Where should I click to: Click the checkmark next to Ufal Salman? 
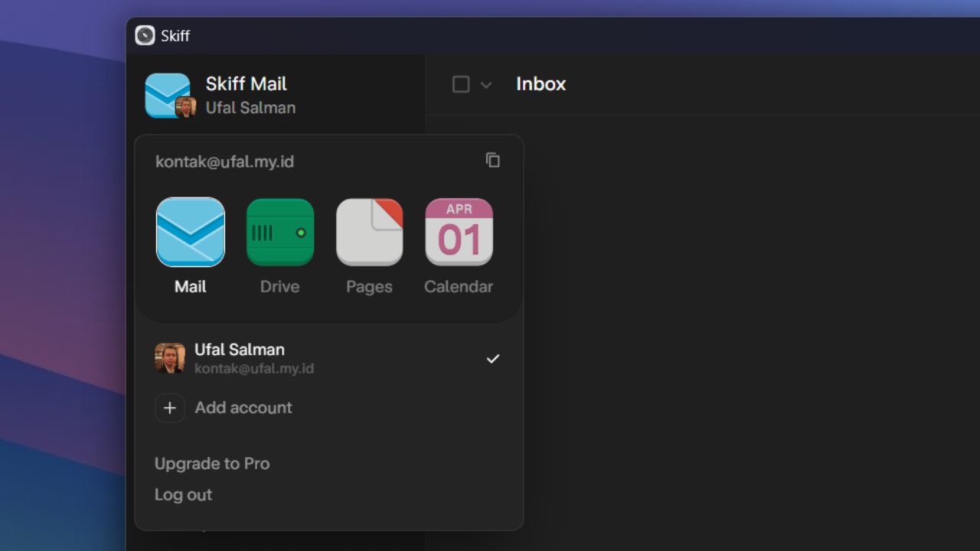coord(493,358)
